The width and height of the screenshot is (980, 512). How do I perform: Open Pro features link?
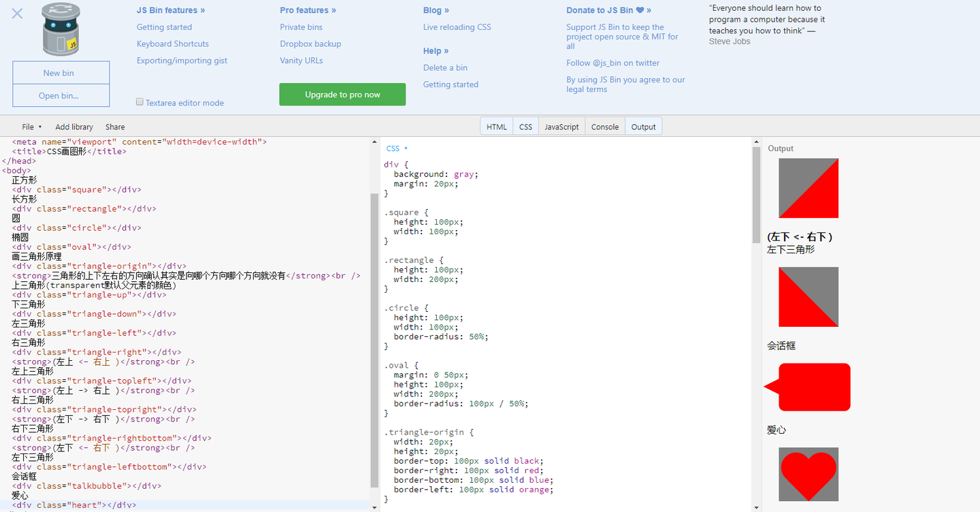[x=308, y=10]
